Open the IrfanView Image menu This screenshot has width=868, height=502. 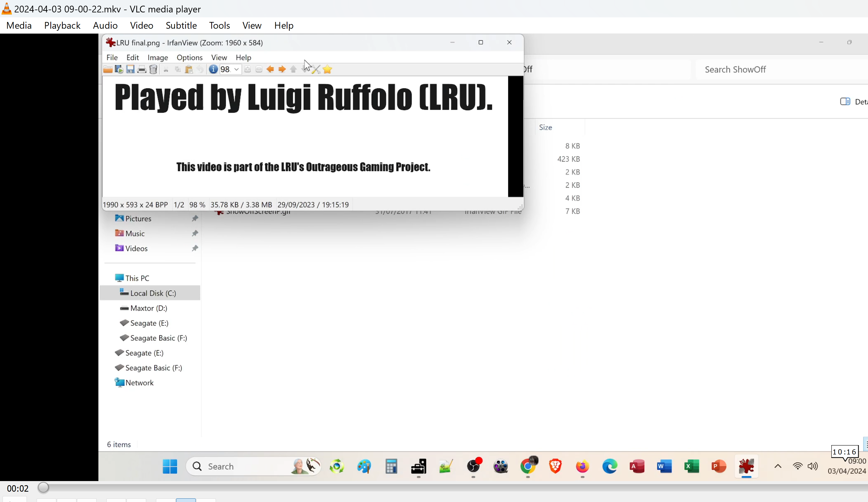(x=158, y=58)
